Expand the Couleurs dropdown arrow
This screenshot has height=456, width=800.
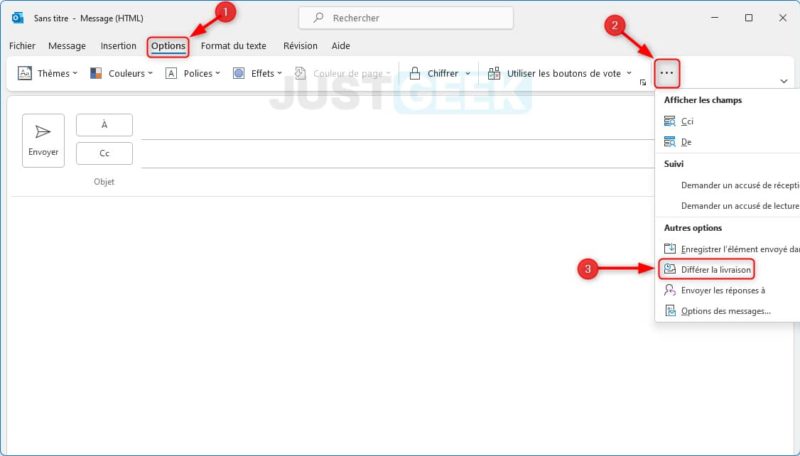150,73
